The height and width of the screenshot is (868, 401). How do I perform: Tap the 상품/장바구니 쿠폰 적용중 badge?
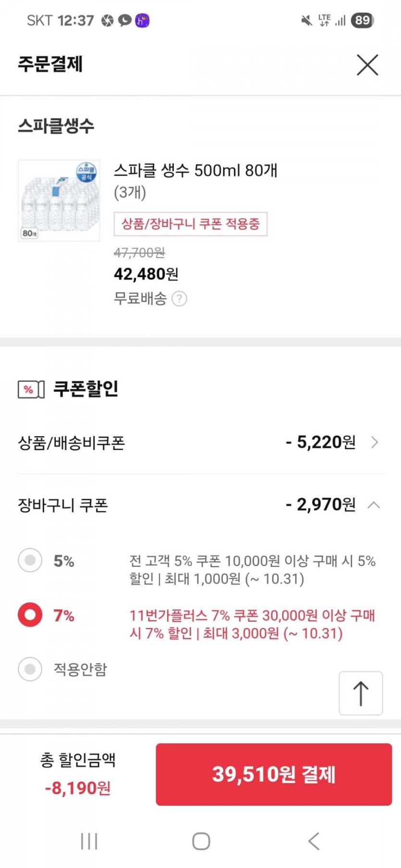(x=190, y=224)
